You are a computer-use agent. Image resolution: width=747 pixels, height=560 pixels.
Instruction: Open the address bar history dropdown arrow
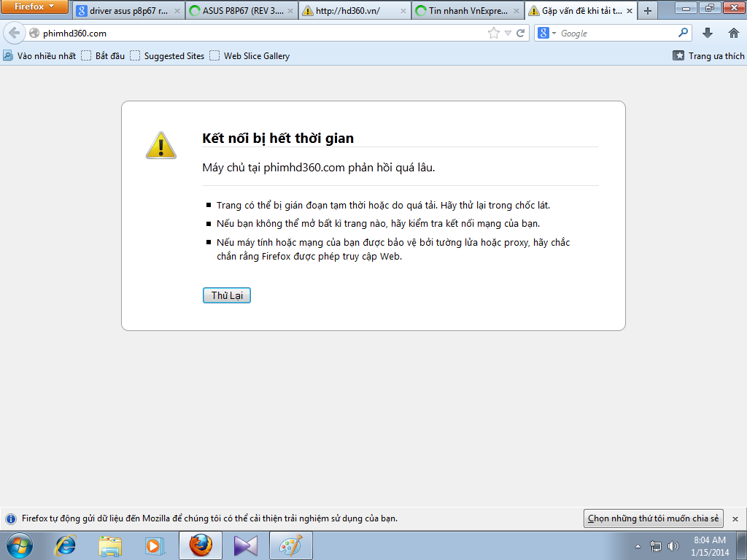pos(508,34)
